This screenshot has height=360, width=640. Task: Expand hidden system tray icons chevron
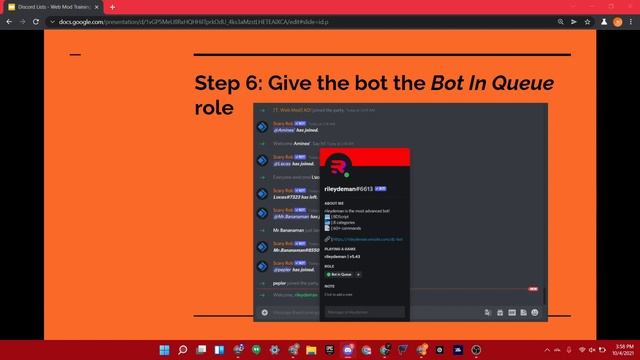[547, 350]
